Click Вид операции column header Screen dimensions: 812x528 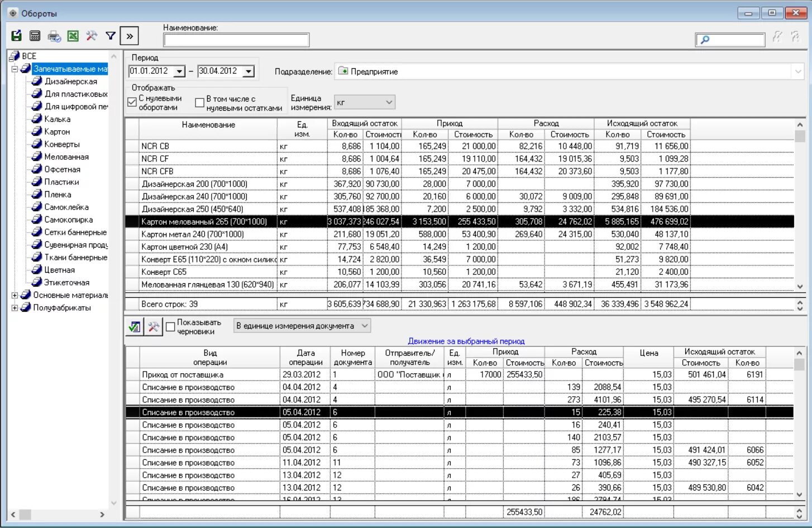pyautogui.click(x=210, y=358)
